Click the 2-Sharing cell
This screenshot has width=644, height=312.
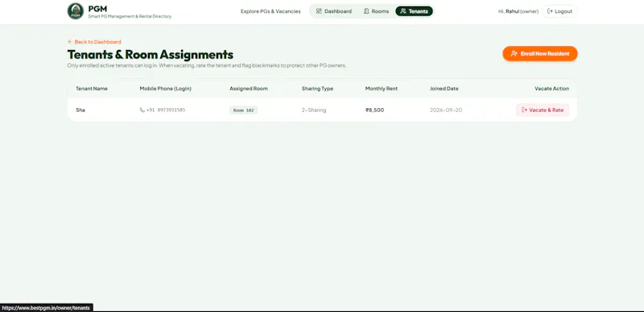coord(314,110)
